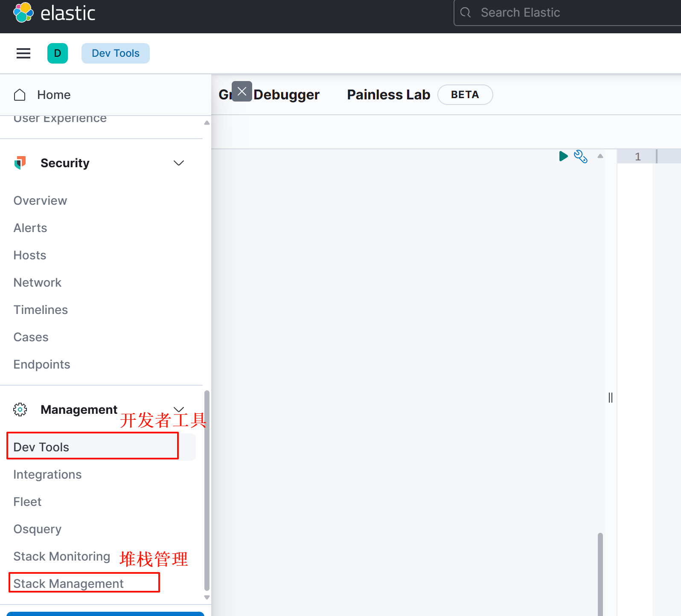The height and width of the screenshot is (616, 681).
Task: Click editor scroll-up arrow
Action: [600, 156]
